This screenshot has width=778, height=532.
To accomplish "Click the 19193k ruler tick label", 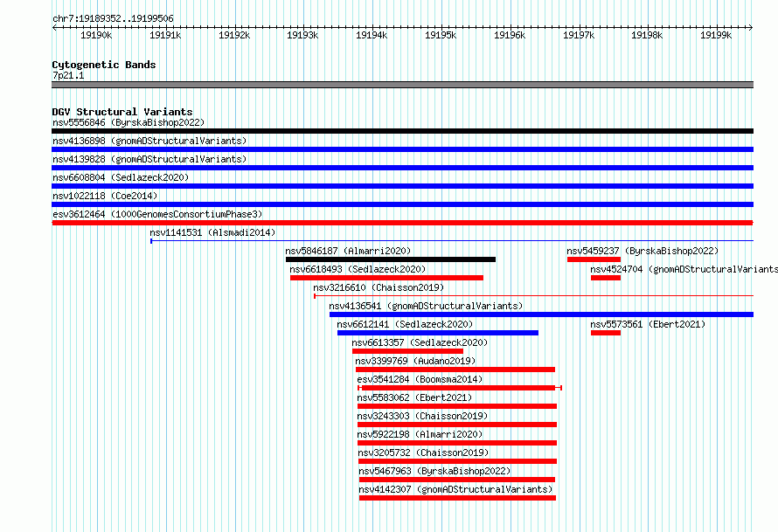I will click(x=302, y=35).
